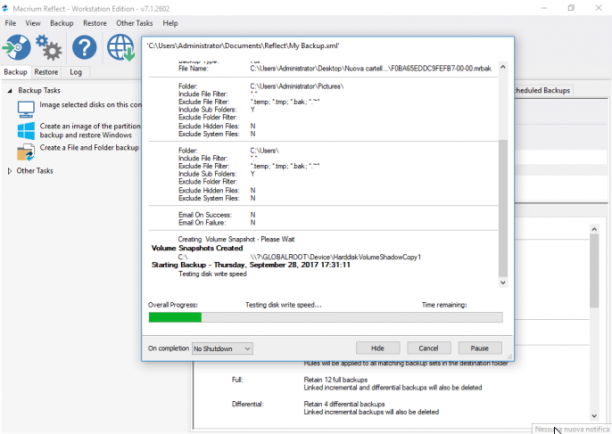This screenshot has width=612, height=434.
Task: Click the 'My Backup.xml' dialog title path
Action: pos(243,46)
